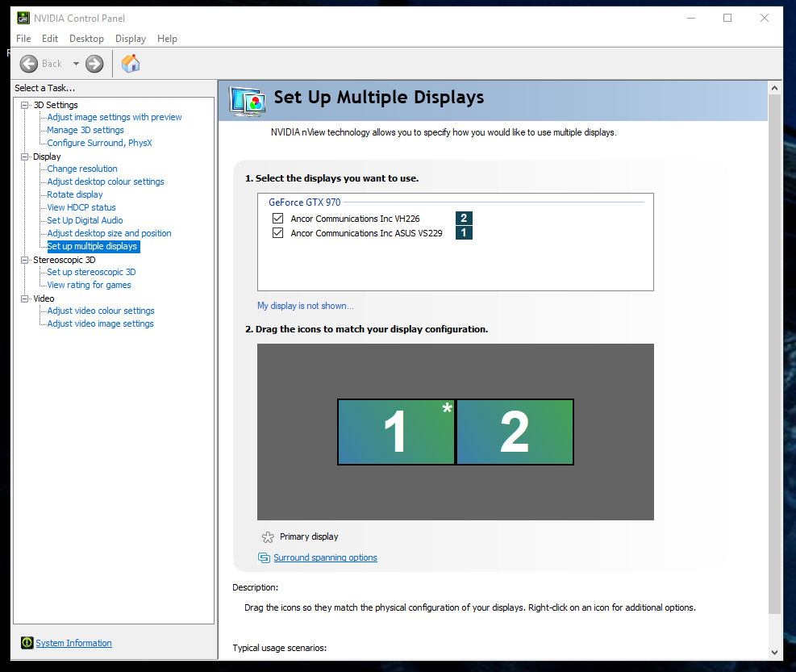Open Adjust desktop colour settings
The width and height of the screenshot is (796, 672).
pos(106,182)
